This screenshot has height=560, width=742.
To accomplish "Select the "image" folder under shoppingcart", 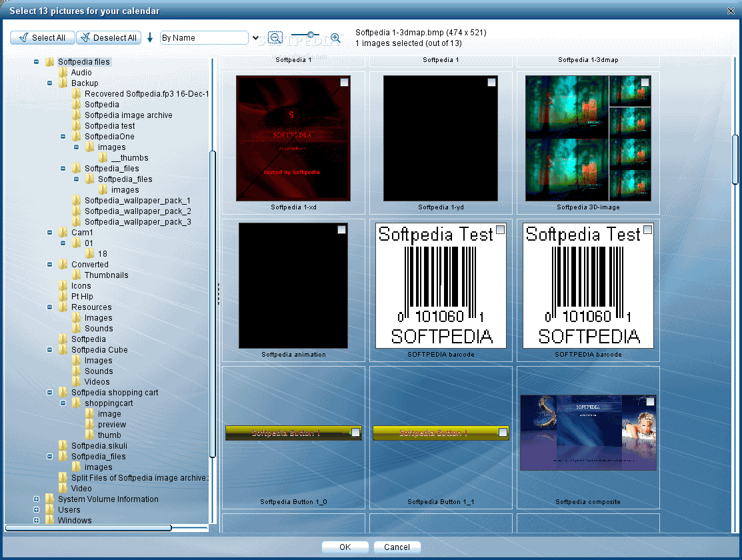I will pyautogui.click(x=109, y=414).
